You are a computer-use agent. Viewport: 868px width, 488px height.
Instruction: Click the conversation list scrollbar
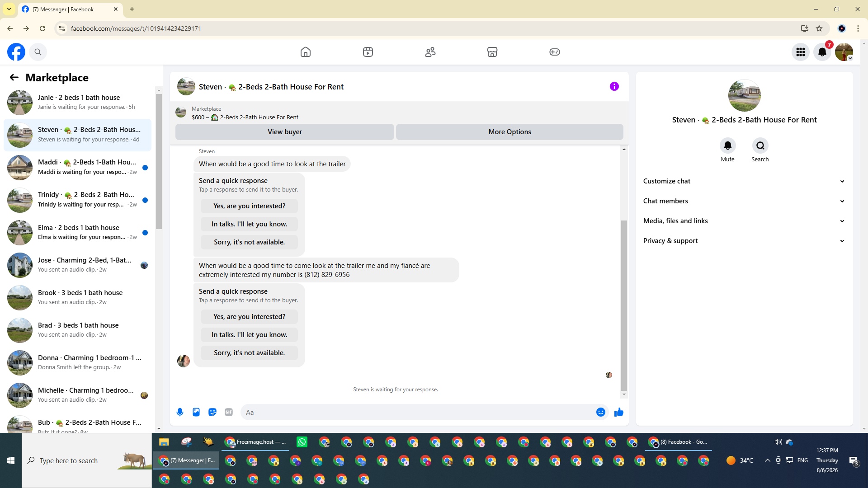[159, 161]
